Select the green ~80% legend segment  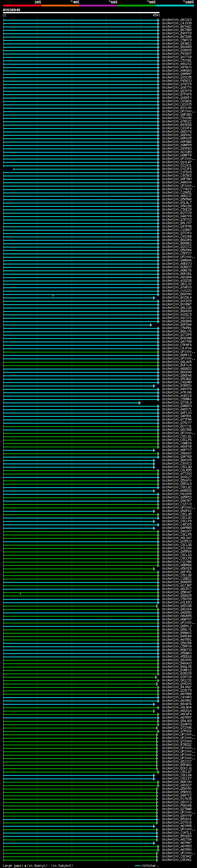tap(137, 6)
